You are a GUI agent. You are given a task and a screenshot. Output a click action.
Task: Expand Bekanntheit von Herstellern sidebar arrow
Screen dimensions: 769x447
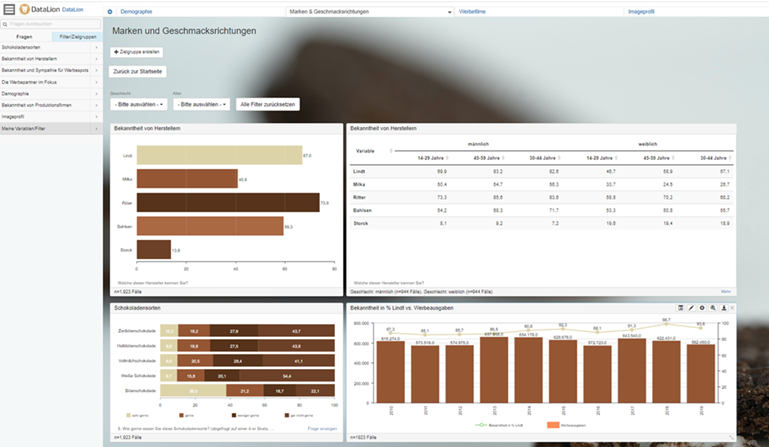click(96, 59)
